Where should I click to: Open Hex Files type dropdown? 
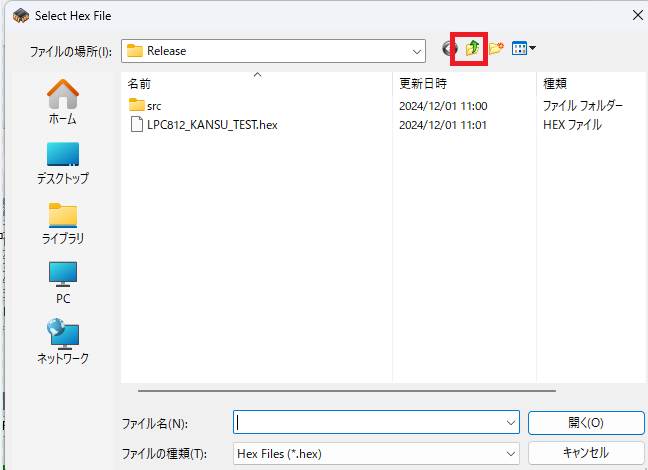click(376, 454)
